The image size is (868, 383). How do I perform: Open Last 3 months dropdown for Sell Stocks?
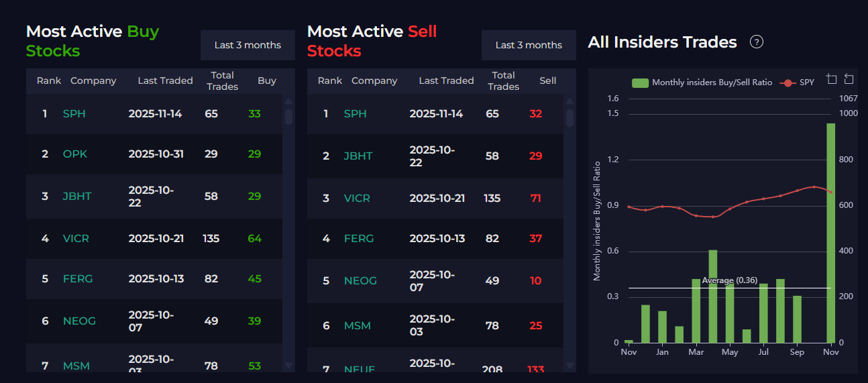[529, 45]
